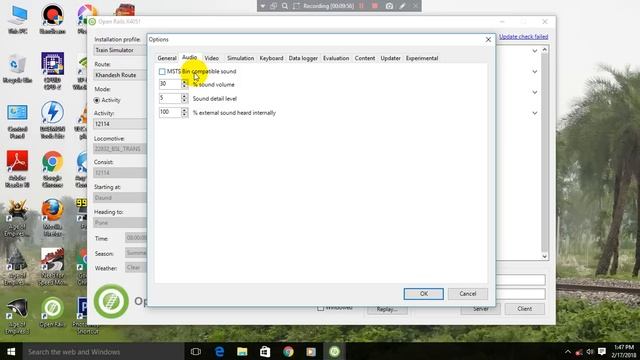Decrease the Sound detail level value
This screenshot has height=360, width=640.
pyautogui.click(x=184, y=100)
